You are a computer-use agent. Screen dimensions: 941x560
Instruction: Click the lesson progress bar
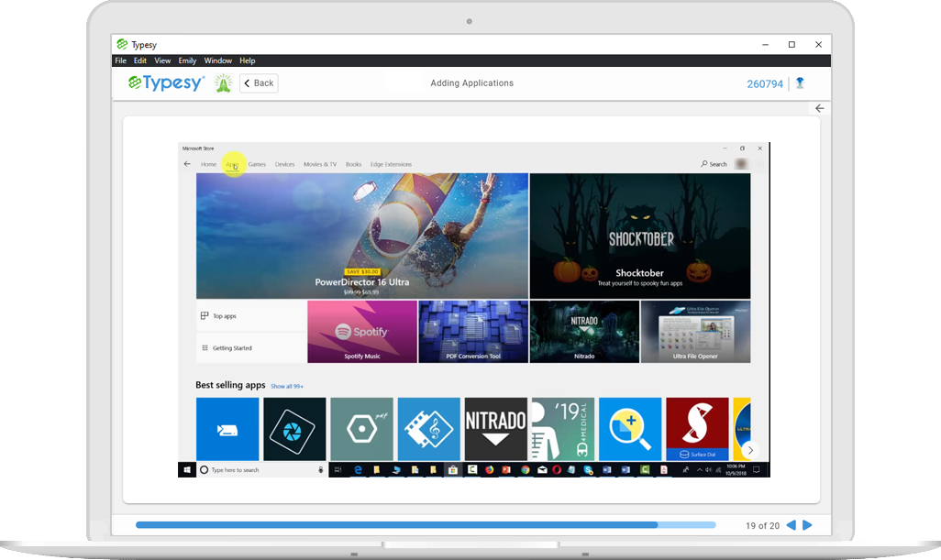(426, 524)
